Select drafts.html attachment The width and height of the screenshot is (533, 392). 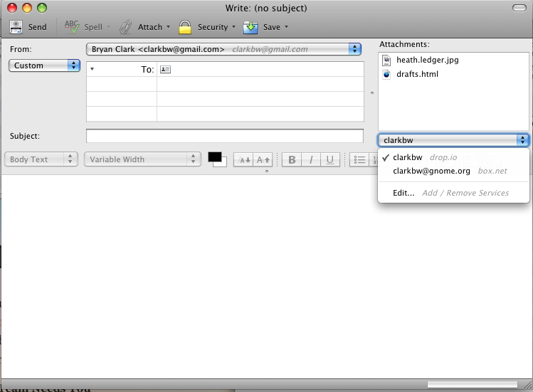click(x=417, y=74)
